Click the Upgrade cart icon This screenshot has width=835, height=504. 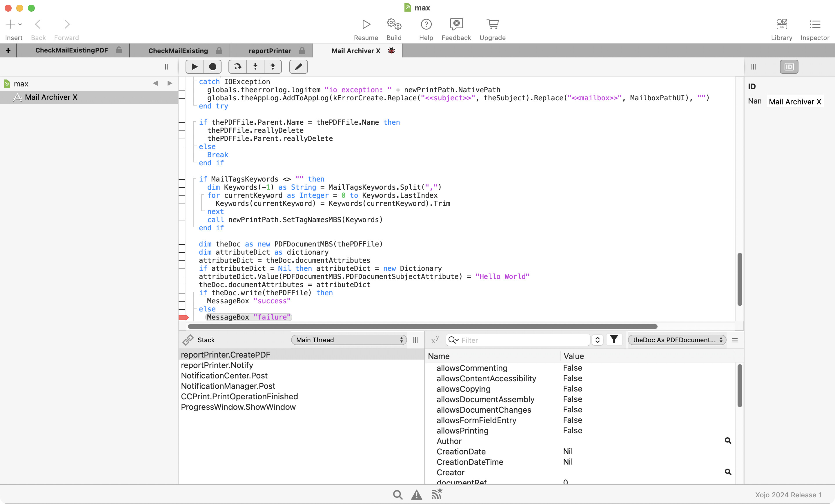pos(492,24)
